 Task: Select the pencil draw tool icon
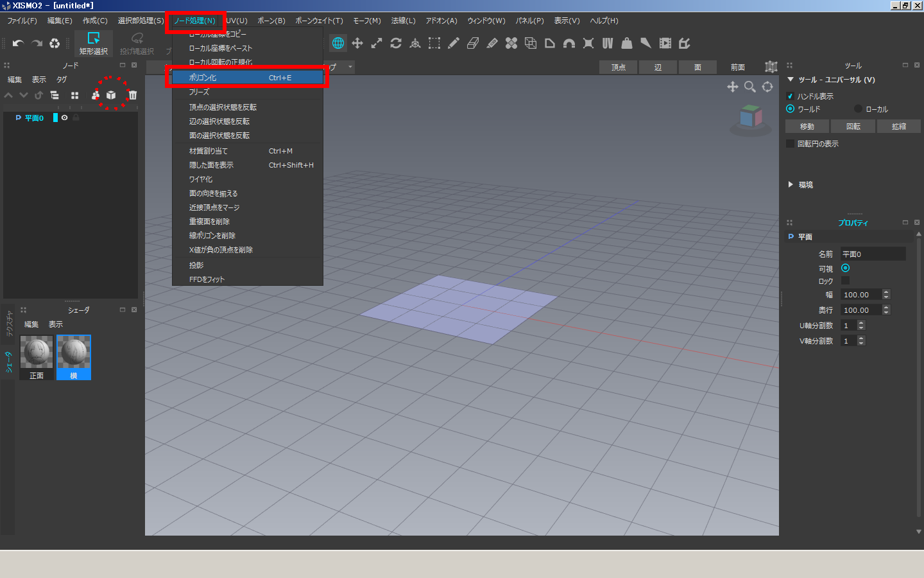[x=454, y=43]
